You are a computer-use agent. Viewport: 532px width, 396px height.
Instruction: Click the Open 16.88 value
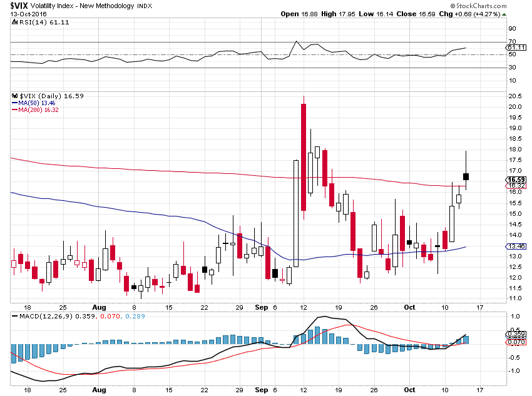[x=299, y=14]
